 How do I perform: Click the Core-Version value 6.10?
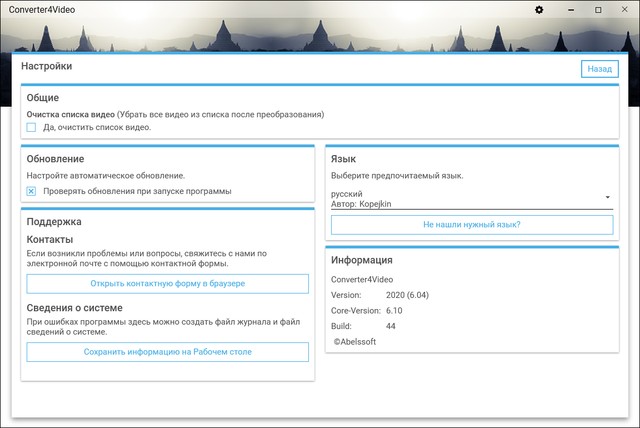pyautogui.click(x=395, y=311)
